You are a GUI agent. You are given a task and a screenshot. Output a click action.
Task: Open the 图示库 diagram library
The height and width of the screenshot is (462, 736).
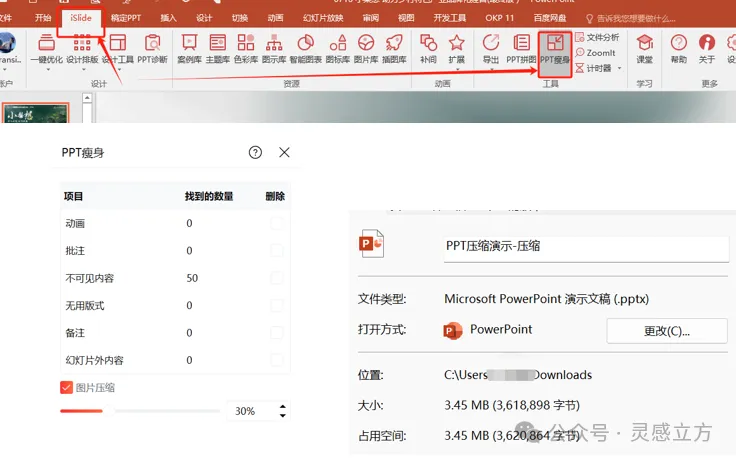pos(274,43)
